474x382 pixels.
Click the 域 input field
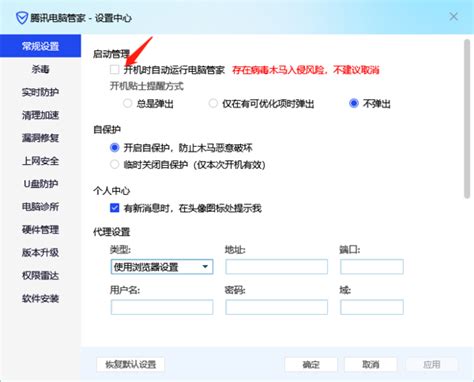pyautogui.click(x=372, y=307)
